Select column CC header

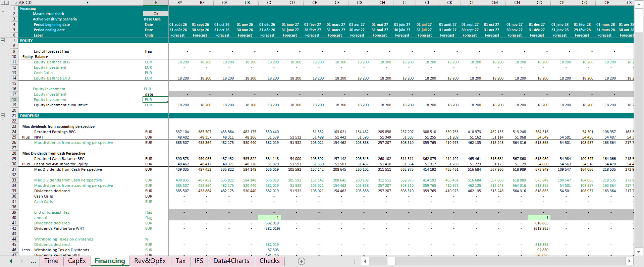point(270,3)
